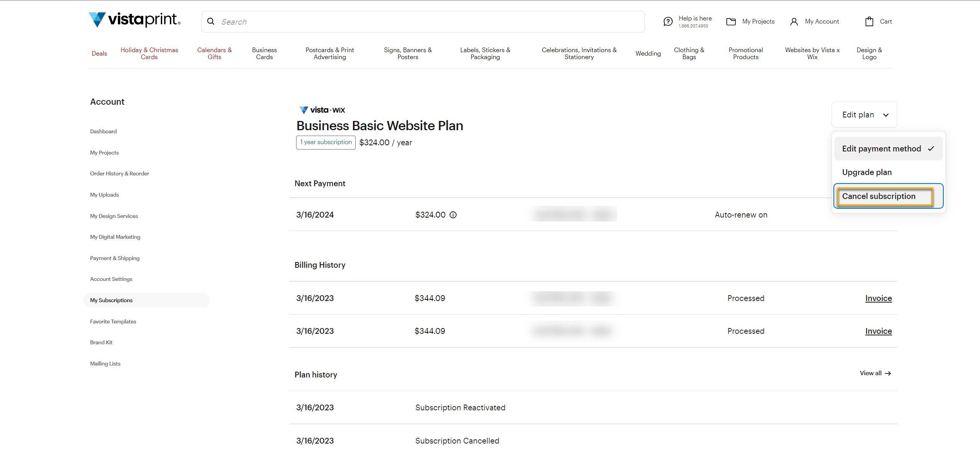Open Payment & Shipping settings
The height and width of the screenshot is (454, 980).
pyautogui.click(x=115, y=258)
